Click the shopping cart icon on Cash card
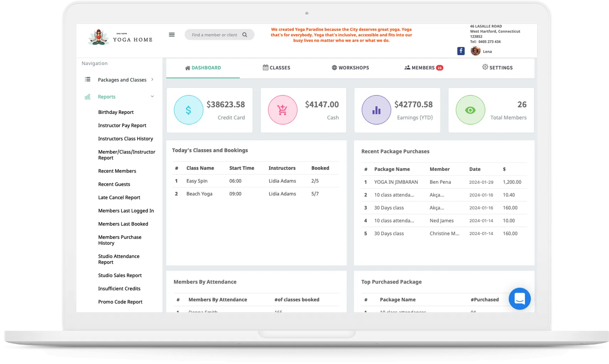Screen dimensions: 609x364 click(282, 110)
